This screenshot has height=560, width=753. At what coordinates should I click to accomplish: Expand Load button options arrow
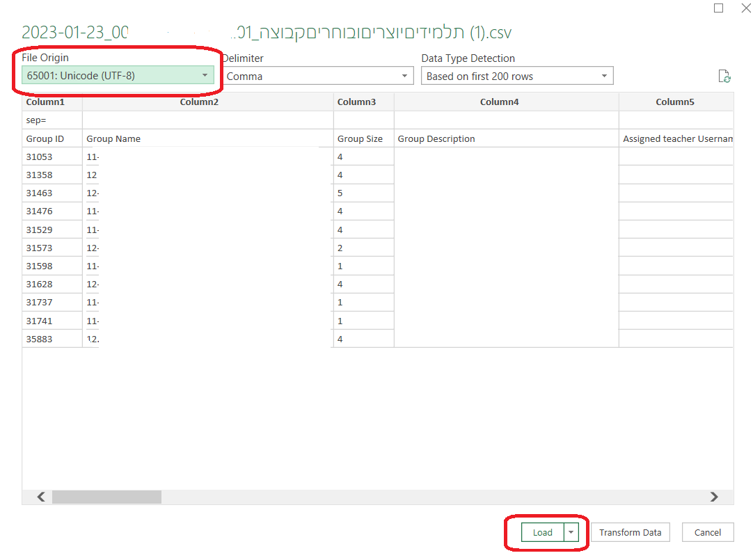[x=571, y=532]
